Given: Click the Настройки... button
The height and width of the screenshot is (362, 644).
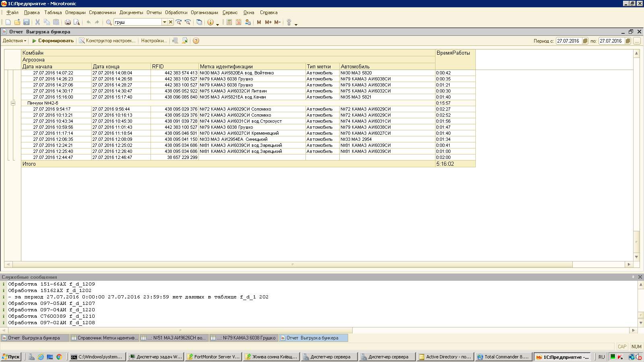Looking at the screenshot, I should [x=154, y=41].
